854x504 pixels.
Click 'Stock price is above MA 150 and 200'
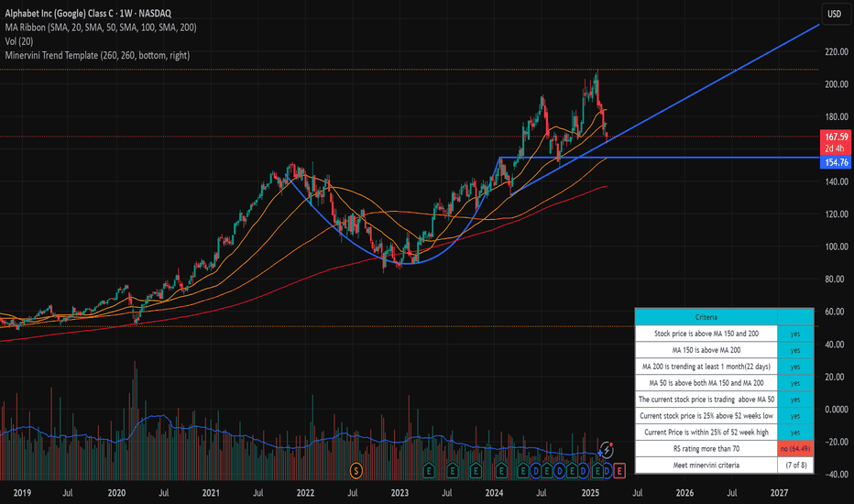pyautogui.click(x=706, y=334)
